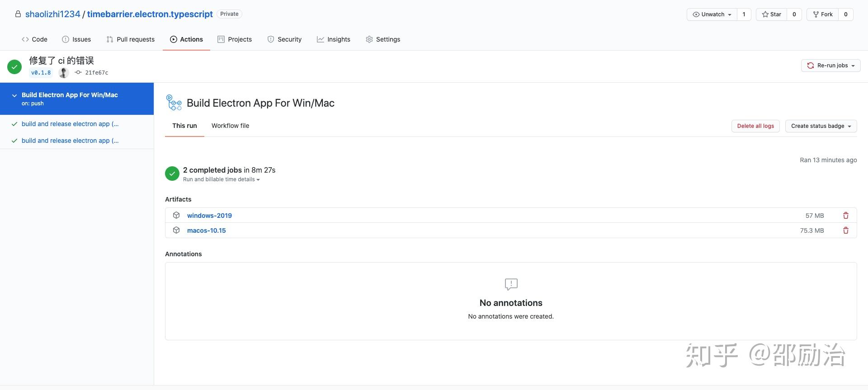
Task: Click the No annotations heading
Action: [511, 303]
